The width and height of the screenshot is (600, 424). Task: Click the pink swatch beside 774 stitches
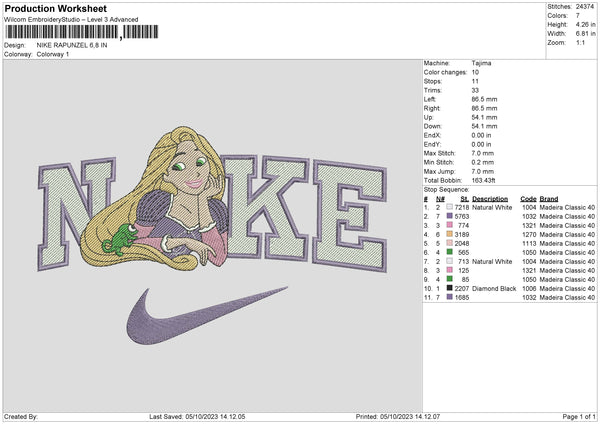449,225
